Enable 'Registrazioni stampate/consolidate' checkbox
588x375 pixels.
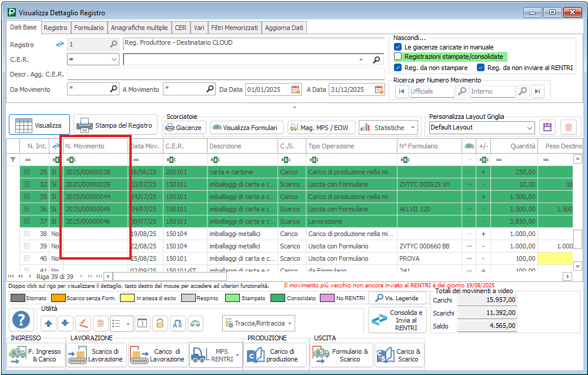click(x=398, y=57)
